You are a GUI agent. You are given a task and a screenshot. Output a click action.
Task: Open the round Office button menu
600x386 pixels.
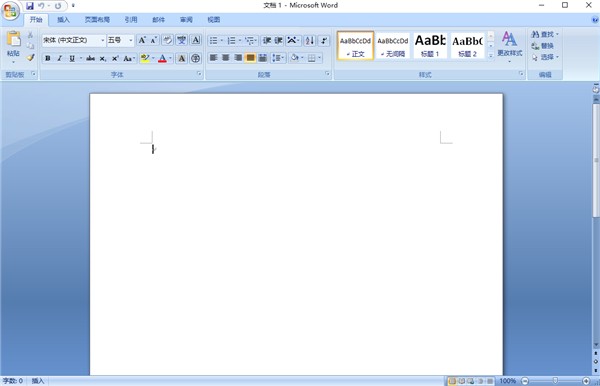pos(10,10)
